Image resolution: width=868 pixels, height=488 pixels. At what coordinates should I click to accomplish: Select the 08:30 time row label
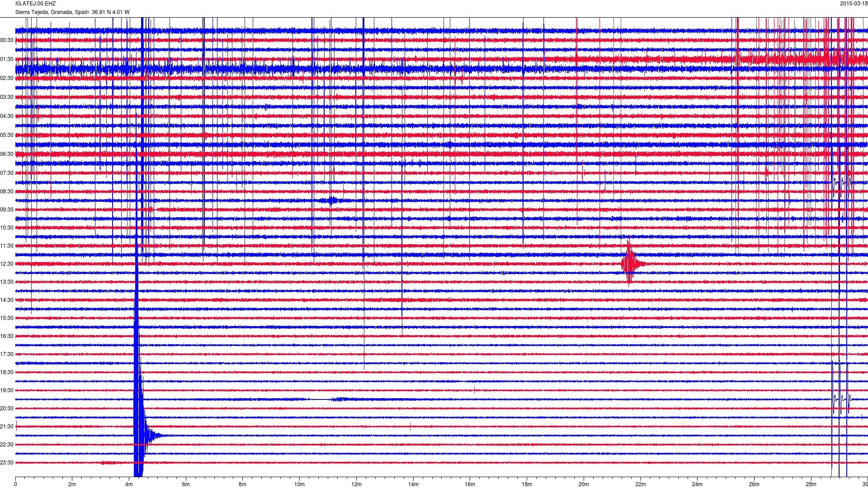coord(7,192)
